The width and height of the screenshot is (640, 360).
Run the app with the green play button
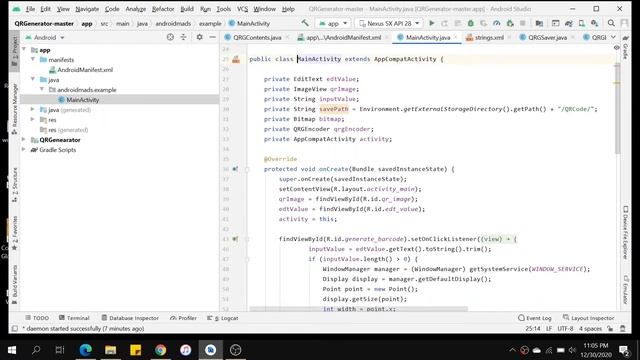432,23
